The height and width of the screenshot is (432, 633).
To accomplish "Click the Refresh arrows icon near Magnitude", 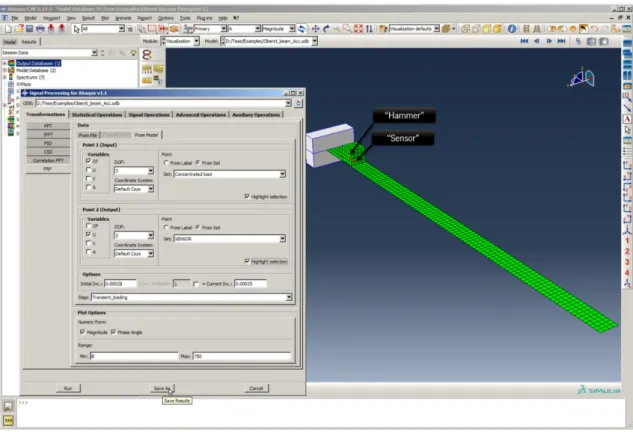I will (302, 29).
